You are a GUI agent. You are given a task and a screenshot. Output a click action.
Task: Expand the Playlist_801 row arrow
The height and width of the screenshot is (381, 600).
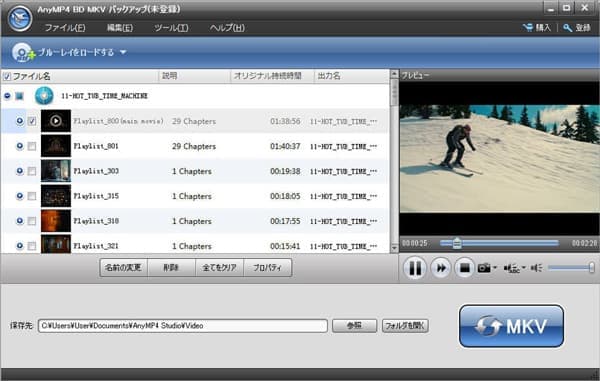coord(20,146)
